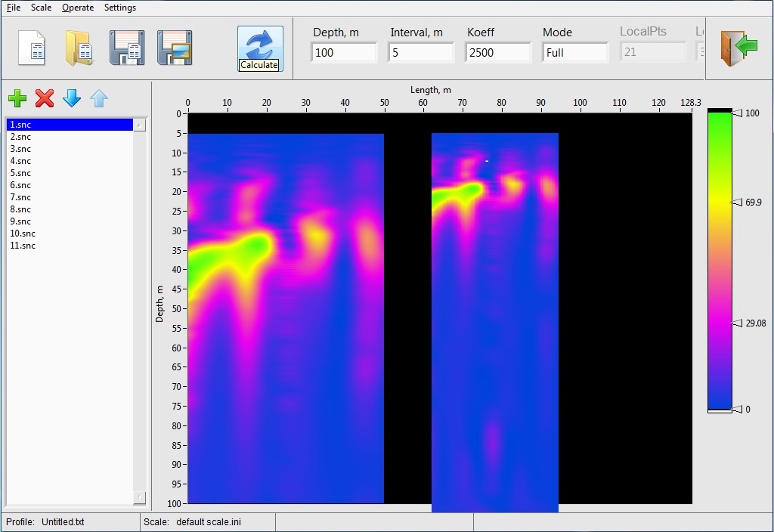Viewport: 774px width, 532px height.
Task: Click the LocalPts field showing 21
Action: (652, 52)
